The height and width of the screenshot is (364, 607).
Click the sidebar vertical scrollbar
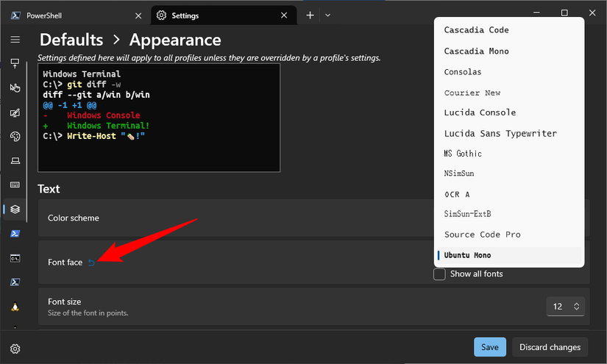click(x=26, y=143)
